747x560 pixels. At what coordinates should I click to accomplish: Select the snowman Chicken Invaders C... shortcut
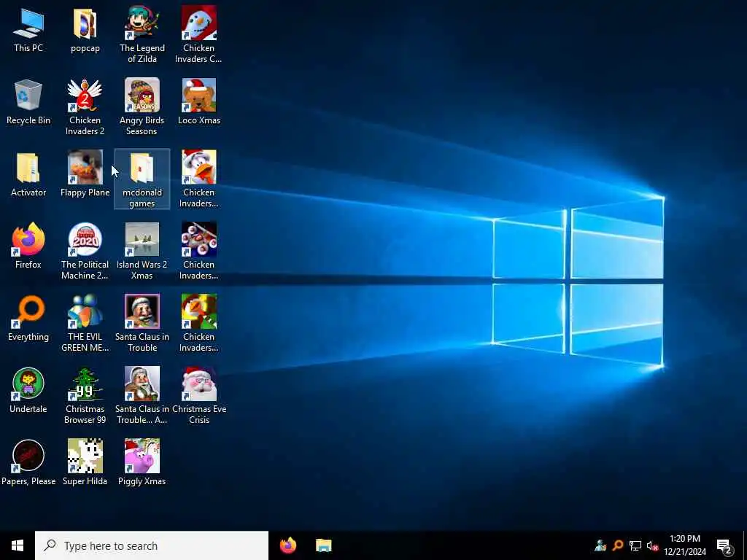click(198, 34)
